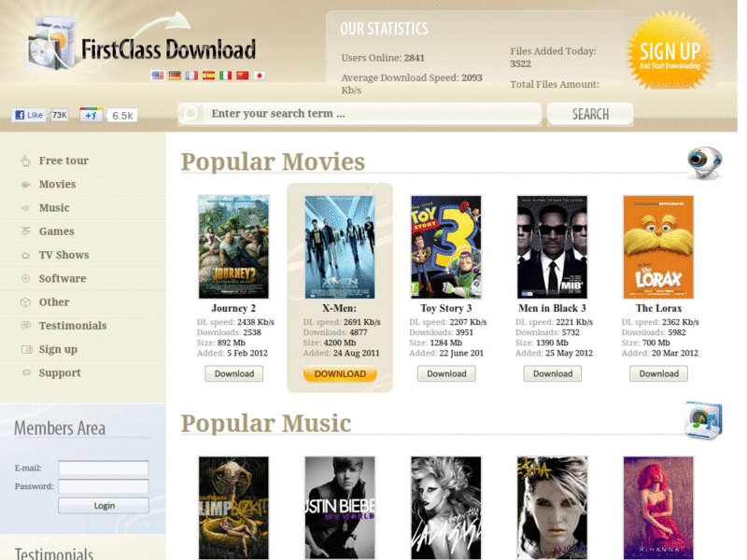Click the Journey 2 title link

tap(233, 309)
